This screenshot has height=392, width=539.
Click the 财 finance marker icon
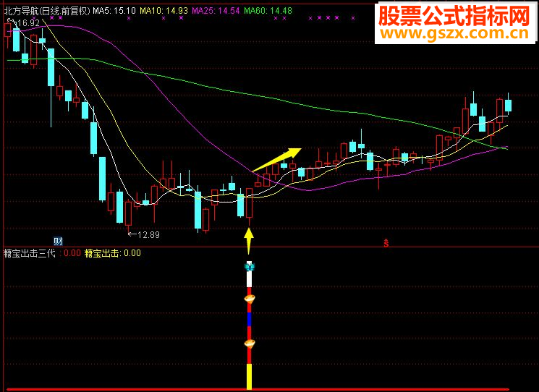(x=58, y=241)
